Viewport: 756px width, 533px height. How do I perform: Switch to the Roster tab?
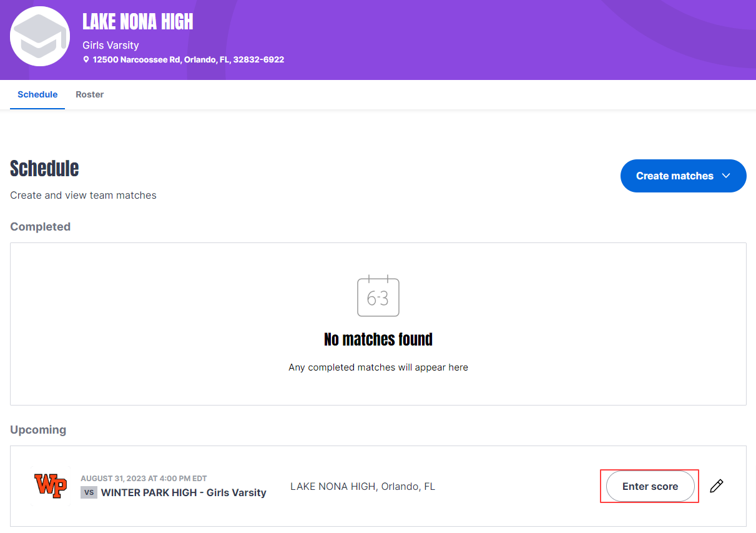(90, 95)
